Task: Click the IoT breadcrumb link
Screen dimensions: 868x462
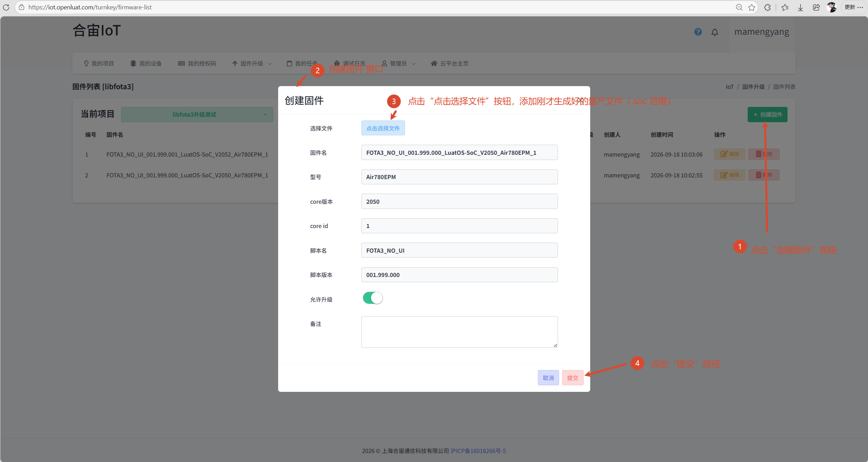Action: point(730,87)
